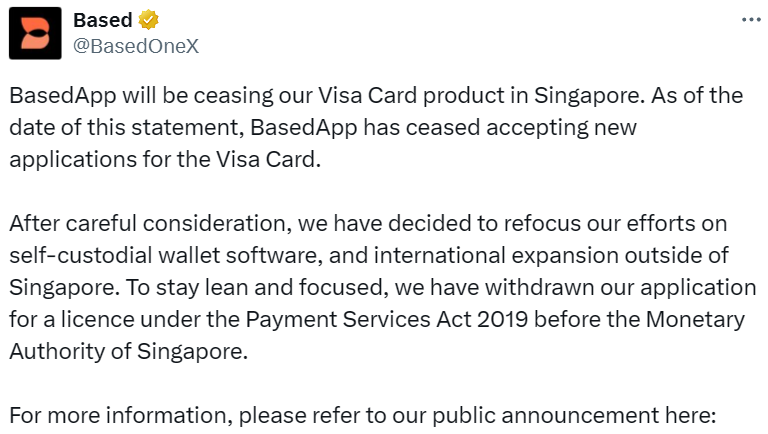Open the Based profile avatar

(x=35, y=35)
